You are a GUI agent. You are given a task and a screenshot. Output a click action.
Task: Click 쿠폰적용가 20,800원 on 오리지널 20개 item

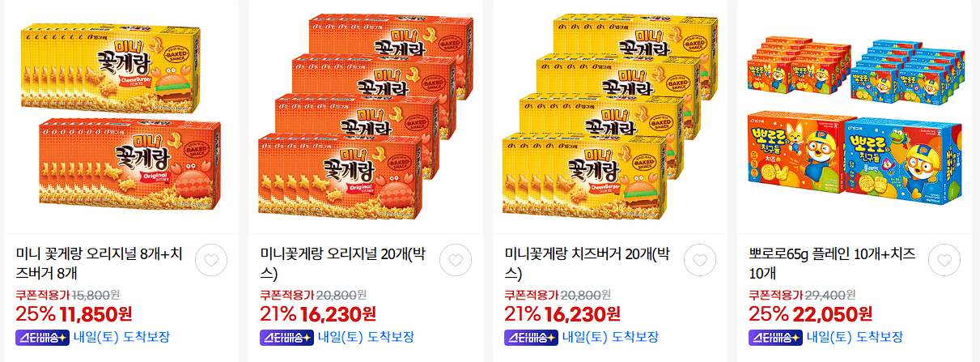click(313, 295)
